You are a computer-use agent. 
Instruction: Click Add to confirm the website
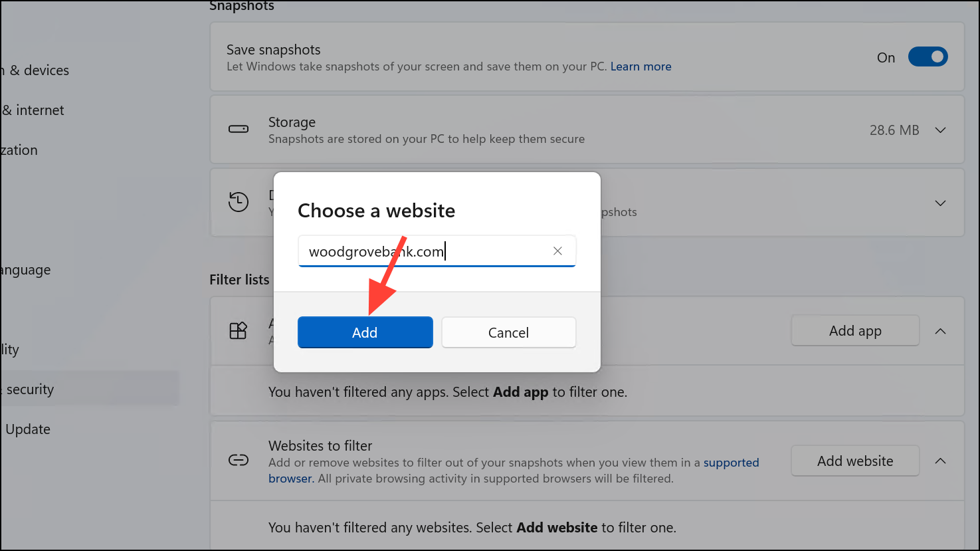tap(365, 332)
